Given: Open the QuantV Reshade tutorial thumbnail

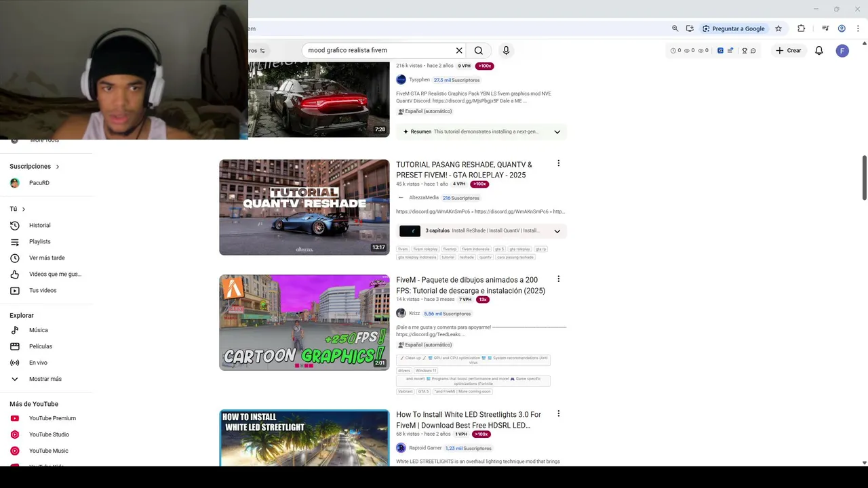Looking at the screenshot, I should point(304,207).
